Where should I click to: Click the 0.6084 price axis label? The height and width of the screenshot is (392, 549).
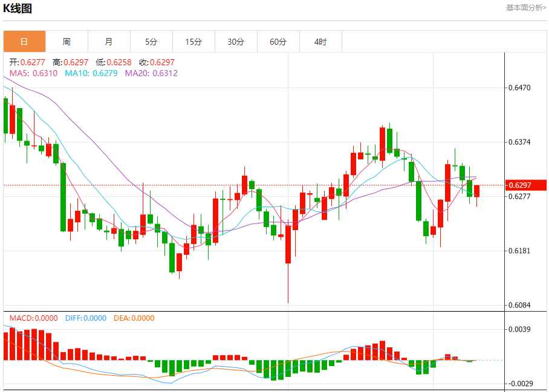point(519,305)
